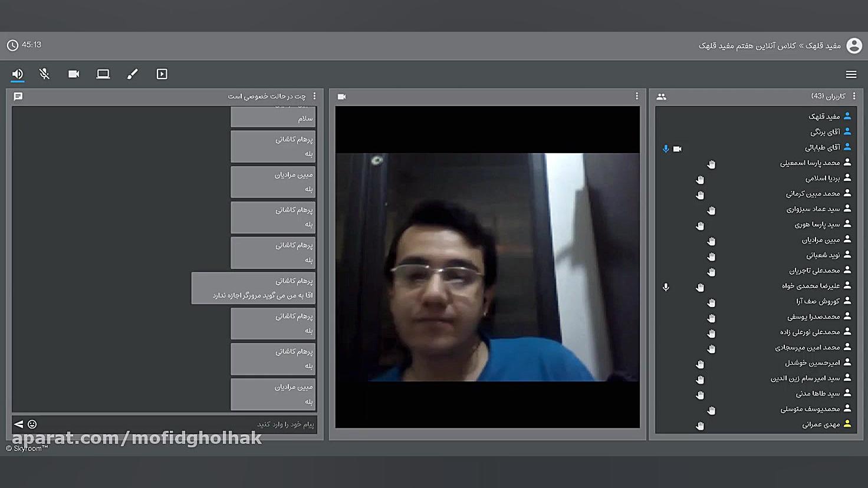Click the raised hand of محمد مبین کرمانی
The image size is (868, 488).
pos(700,195)
